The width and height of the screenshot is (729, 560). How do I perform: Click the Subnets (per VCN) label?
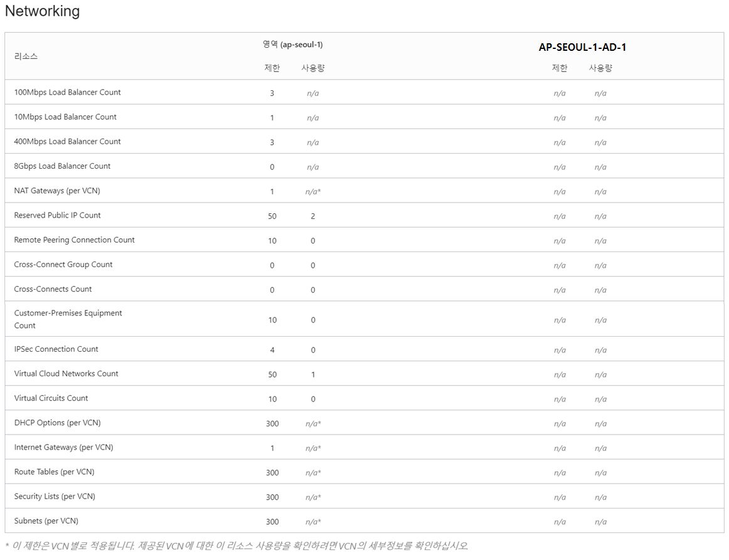pyautogui.click(x=46, y=521)
